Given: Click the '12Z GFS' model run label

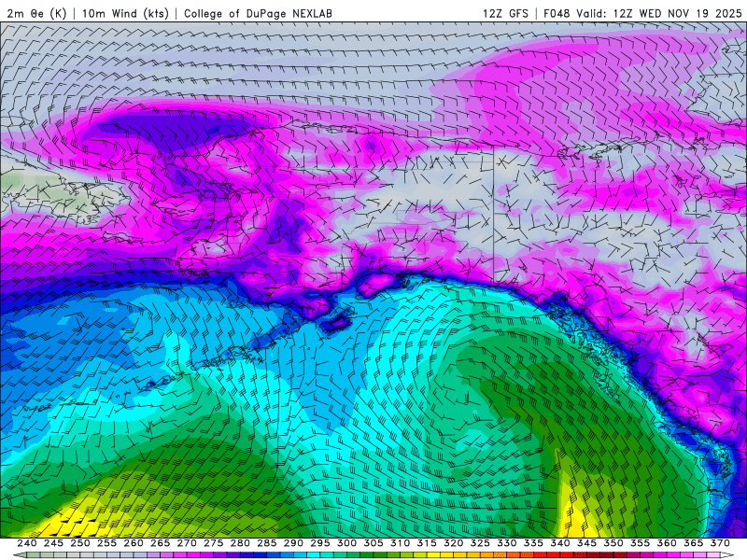Looking at the screenshot, I should point(505,13).
